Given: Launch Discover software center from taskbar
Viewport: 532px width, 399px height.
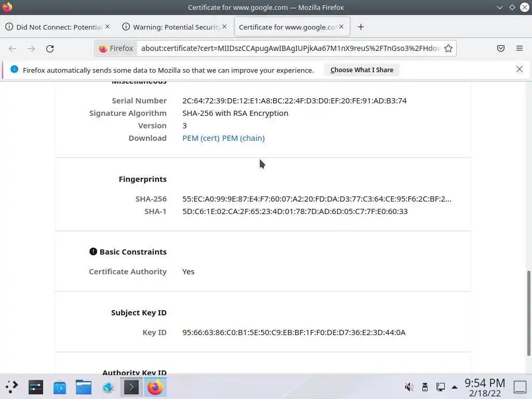Looking at the screenshot, I should pos(60,387).
